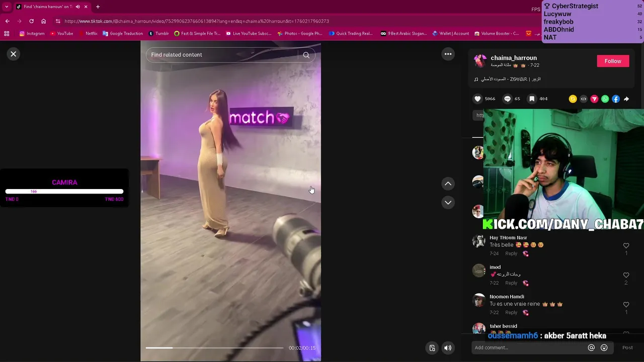The image size is (644, 362).
Task: Open Quick Trading Real... bookmark
Action: (351, 34)
